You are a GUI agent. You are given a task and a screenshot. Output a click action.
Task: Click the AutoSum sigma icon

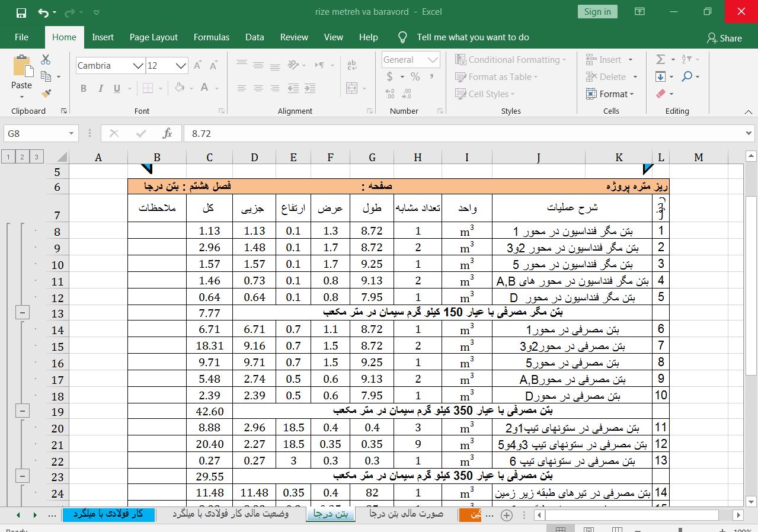(661, 59)
